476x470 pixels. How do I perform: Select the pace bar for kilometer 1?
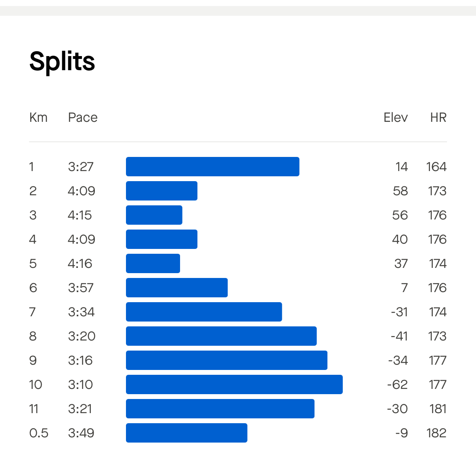[212, 167]
